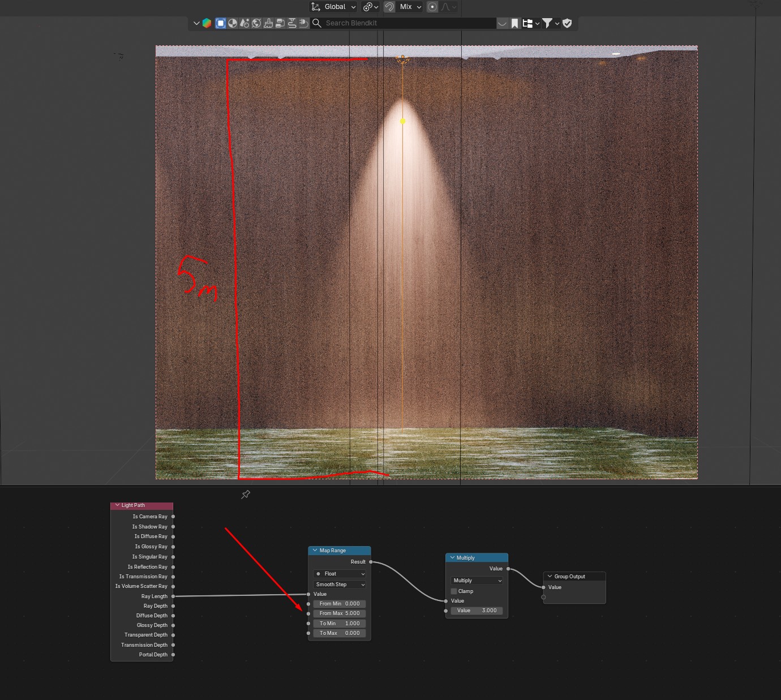
Task: Toggle the BlendKit bookmarks filter
Action: (514, 23)
